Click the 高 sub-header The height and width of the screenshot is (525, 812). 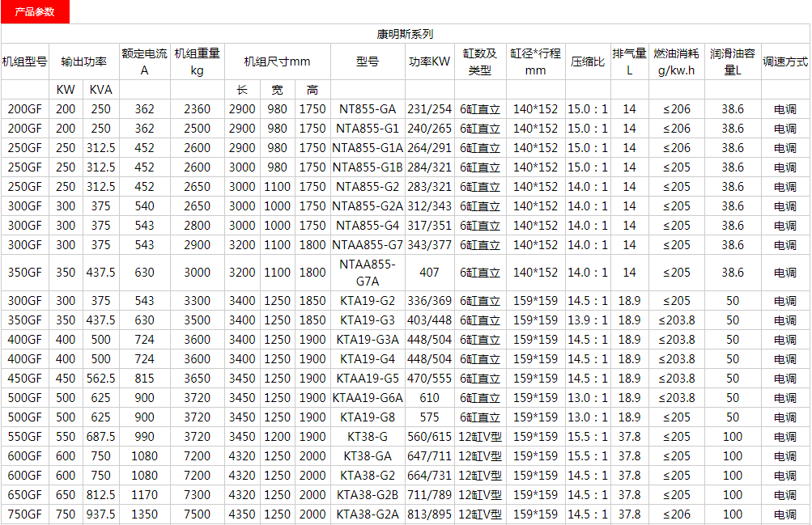312,90
